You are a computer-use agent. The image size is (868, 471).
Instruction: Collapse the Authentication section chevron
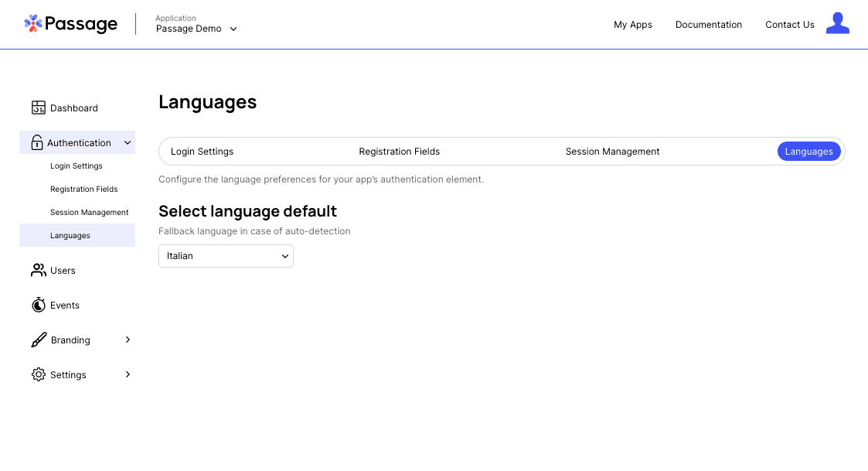[128, 142]
